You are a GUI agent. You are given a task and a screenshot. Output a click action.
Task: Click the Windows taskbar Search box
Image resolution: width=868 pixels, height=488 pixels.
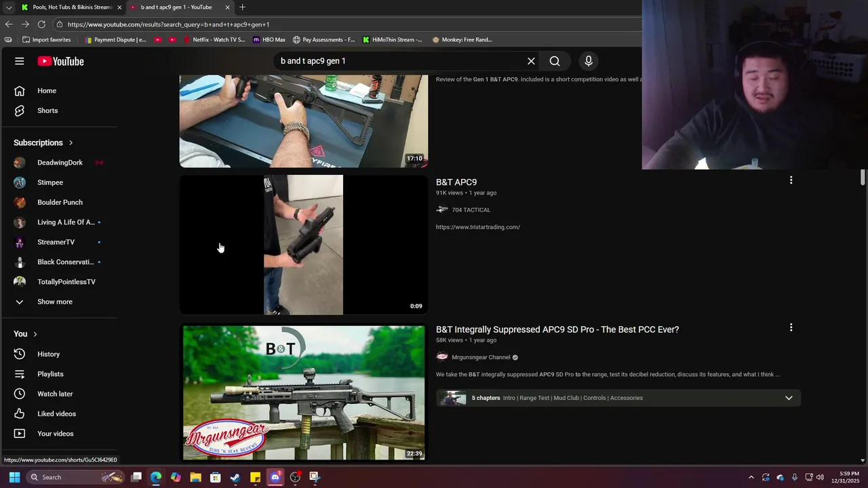coord(77,477)
